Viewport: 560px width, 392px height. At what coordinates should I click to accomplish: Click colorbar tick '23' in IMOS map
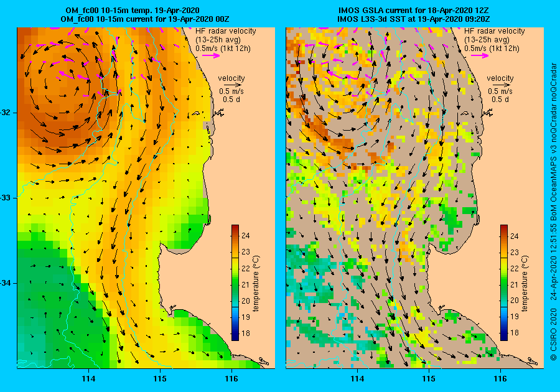coord(515,253)
